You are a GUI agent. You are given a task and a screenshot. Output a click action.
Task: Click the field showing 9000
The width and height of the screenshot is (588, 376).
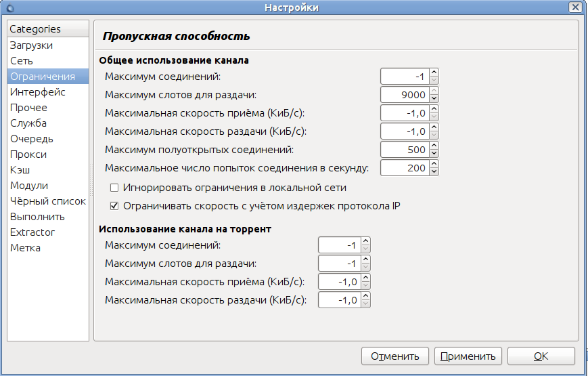405,95
